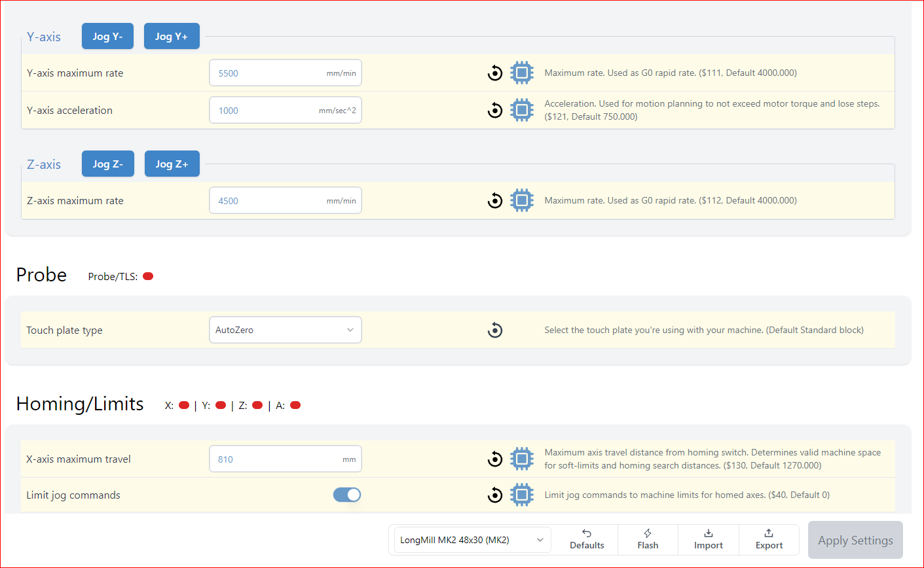Click the chip icon for Z-axis maximum rate

(522, 200)
